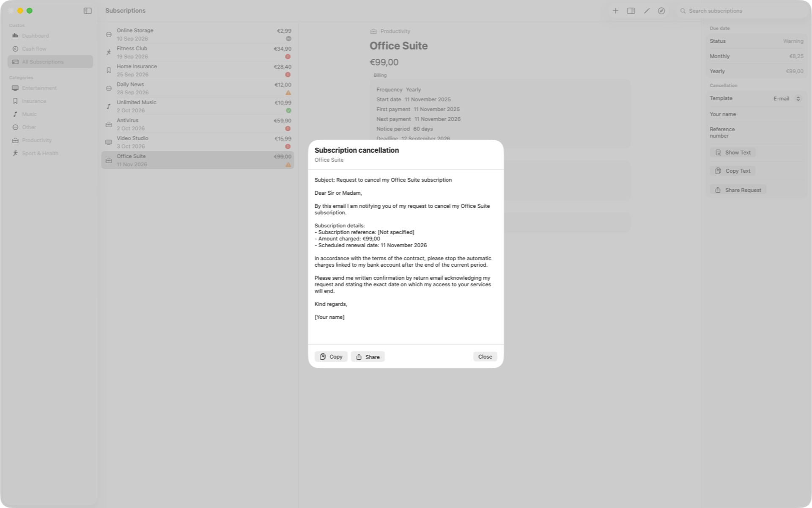
Task: Close the Subscription cancellation dialog
Action: pyautogui.click(x=485, y=356)
